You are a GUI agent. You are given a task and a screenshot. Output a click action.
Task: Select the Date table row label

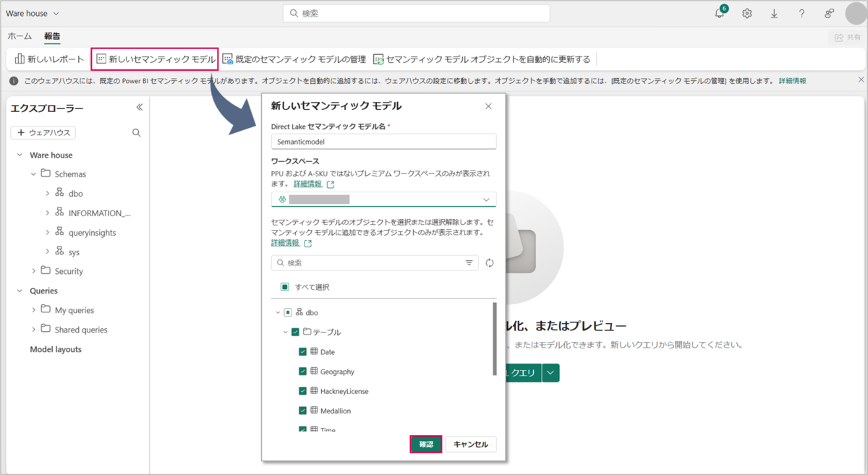point(328,351)
